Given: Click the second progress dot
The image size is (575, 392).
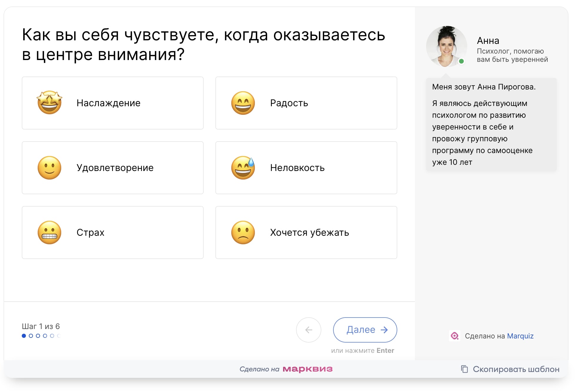Looking at the screenshot, I should point(31,335).
